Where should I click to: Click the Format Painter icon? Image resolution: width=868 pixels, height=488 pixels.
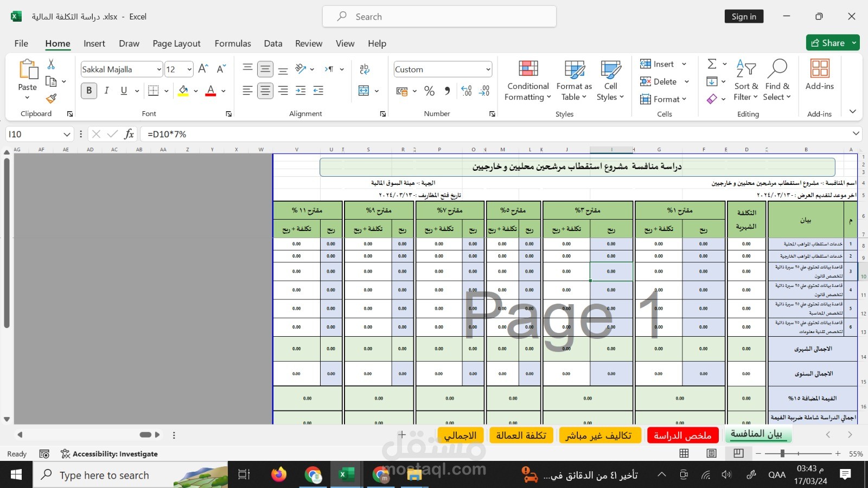point(50,99)
